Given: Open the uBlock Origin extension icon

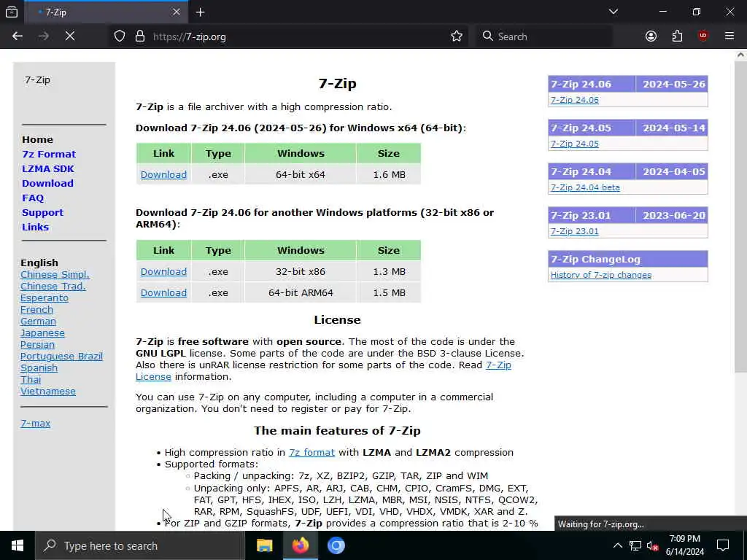Looking at the screenshot, I should (x=703, y=36).
